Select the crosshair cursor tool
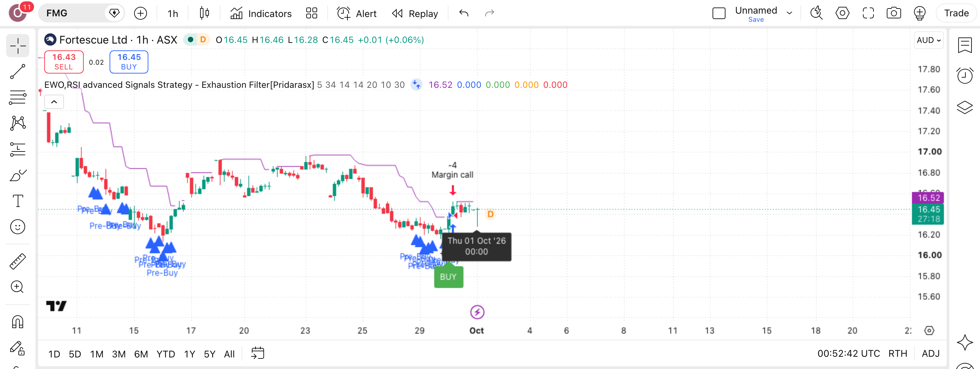Image resolution: width=980 pixels, height=369 pixels. click(x=17, y=46)
